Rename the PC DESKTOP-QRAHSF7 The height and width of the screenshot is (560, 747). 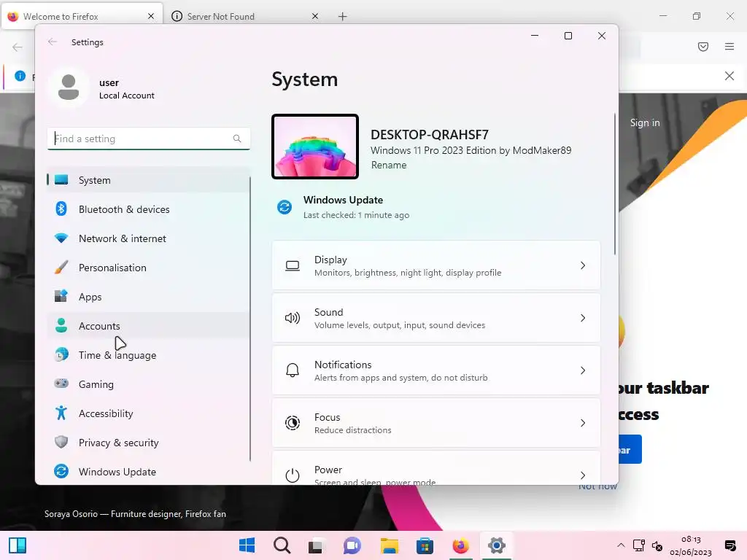click(x=389, y=166)
